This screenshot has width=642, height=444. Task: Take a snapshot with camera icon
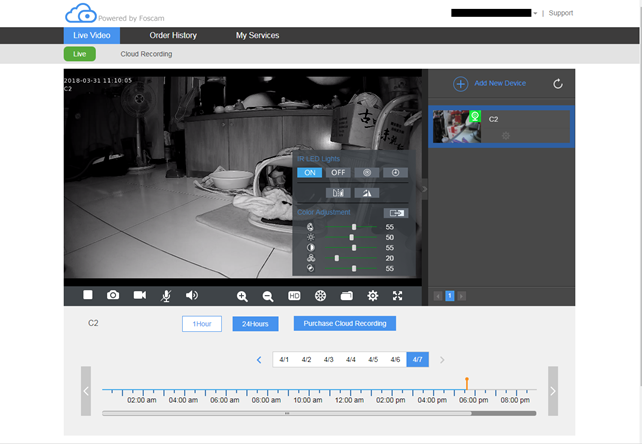click(x=113, y=295)
